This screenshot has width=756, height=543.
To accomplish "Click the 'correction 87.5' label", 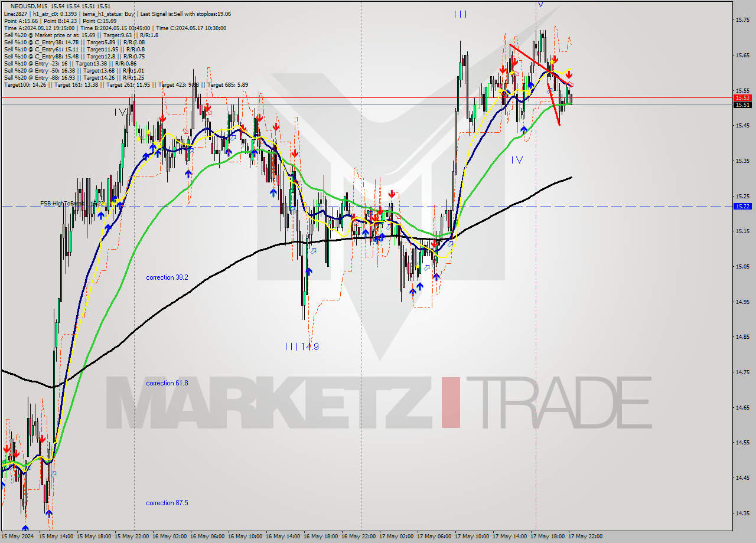I will [167, 503].
